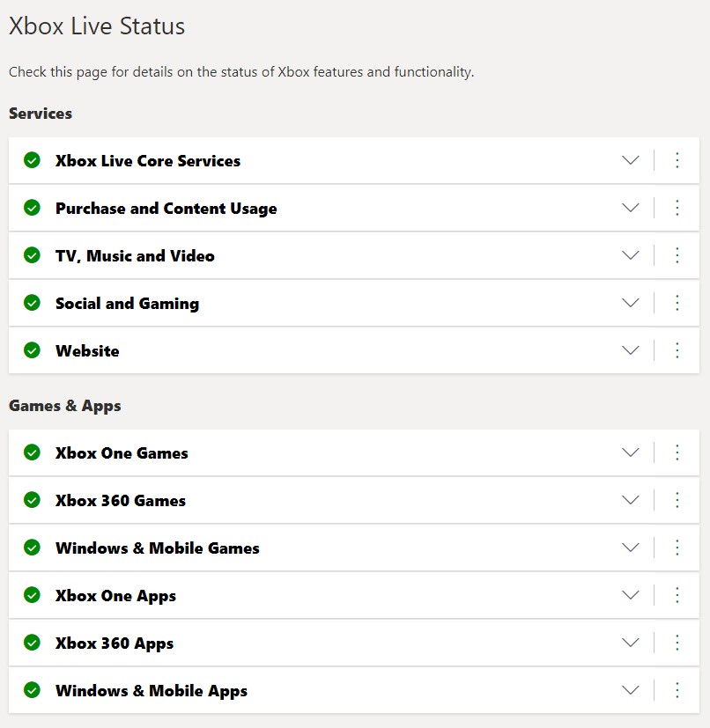Screen dimensions: 710x728
Task: Open the three-dot menu for Xbox 360 Apps
Action: click(x=677, y=643)
